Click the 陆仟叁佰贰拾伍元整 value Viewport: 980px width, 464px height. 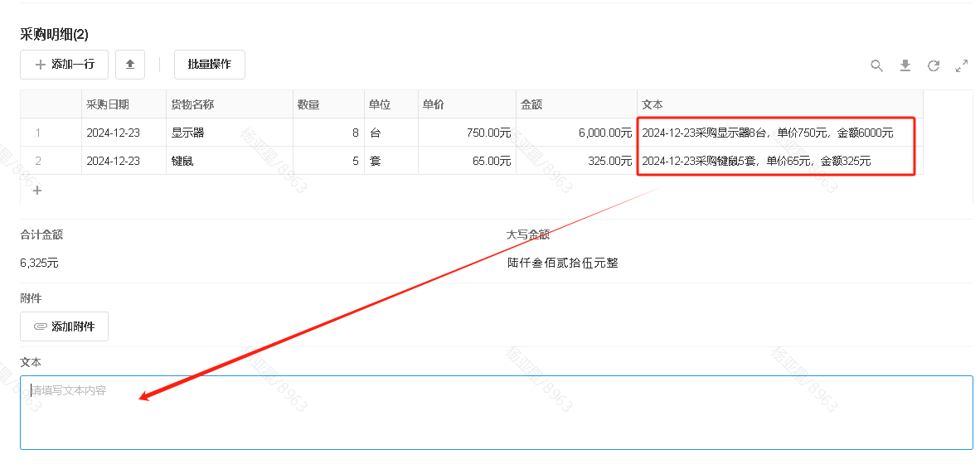tap(563, 263)
